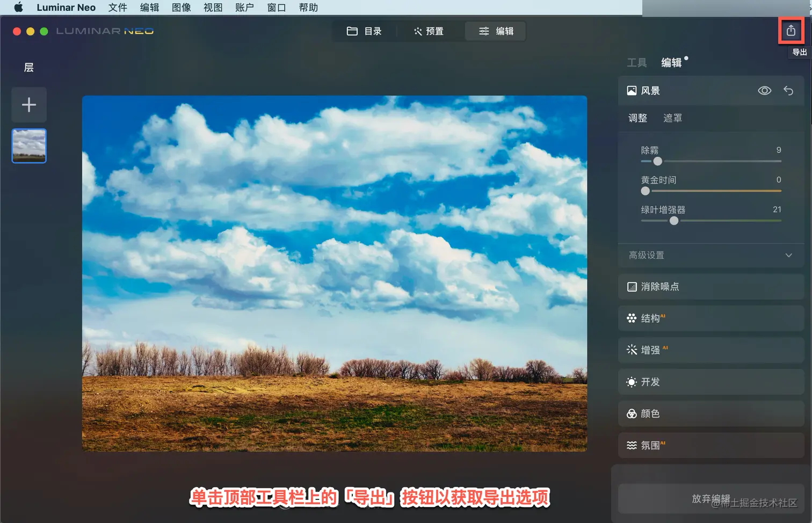Add a new layer with the plus button
This screenshot has height=523, width=812.
29,104
